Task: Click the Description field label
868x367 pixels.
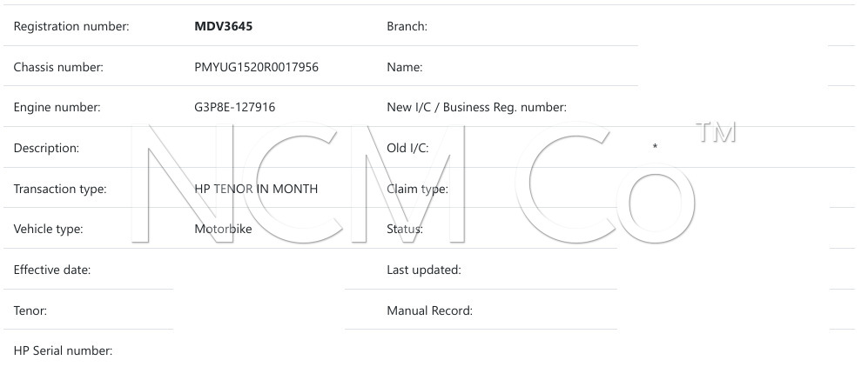Action: [x=46, y=149]
